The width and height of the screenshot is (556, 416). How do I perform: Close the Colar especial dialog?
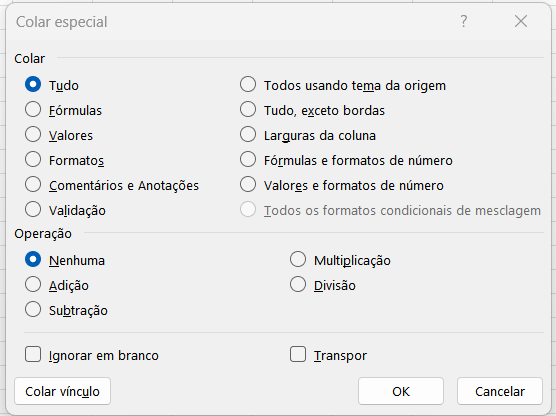coord(521,21)
